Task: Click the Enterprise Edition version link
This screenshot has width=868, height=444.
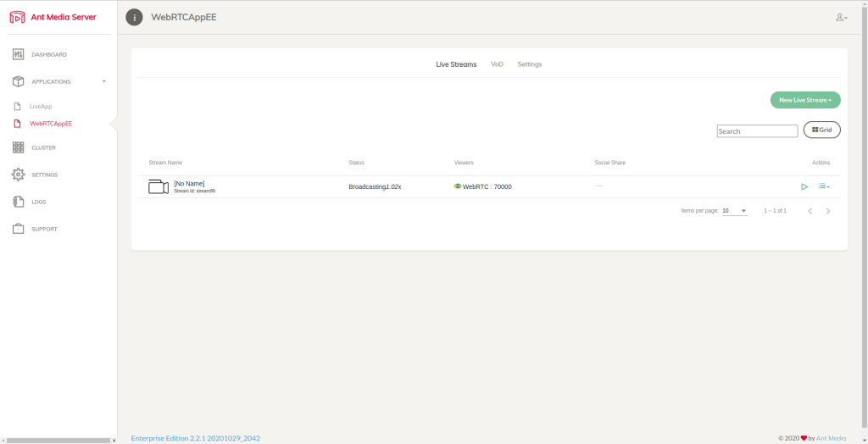Action: [x=196, y=438]
